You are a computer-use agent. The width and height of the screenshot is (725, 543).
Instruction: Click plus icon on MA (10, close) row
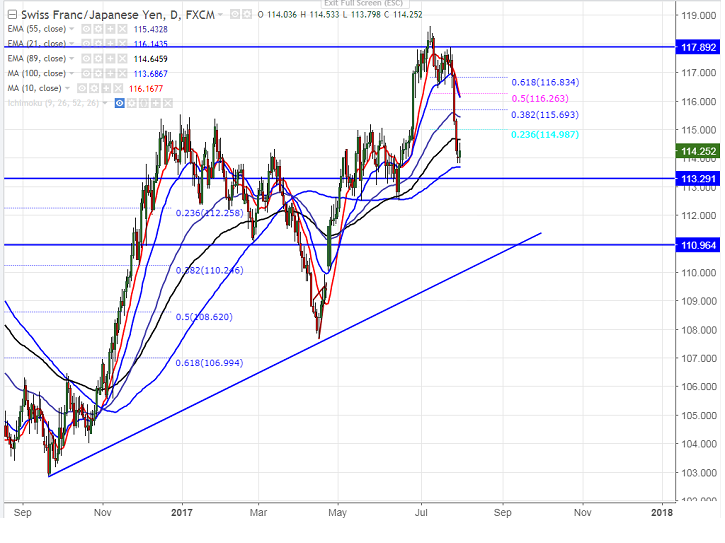(106, 88)
